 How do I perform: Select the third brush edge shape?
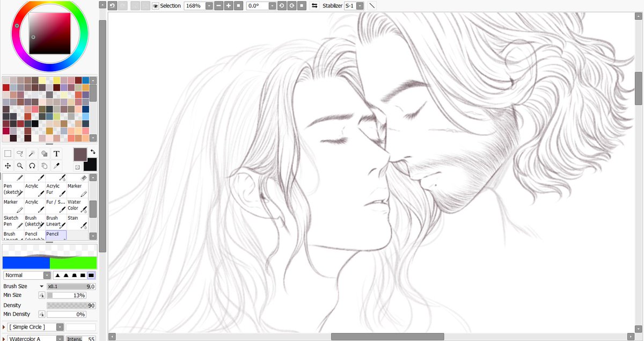pyautogui.click(x=74, y=275)
